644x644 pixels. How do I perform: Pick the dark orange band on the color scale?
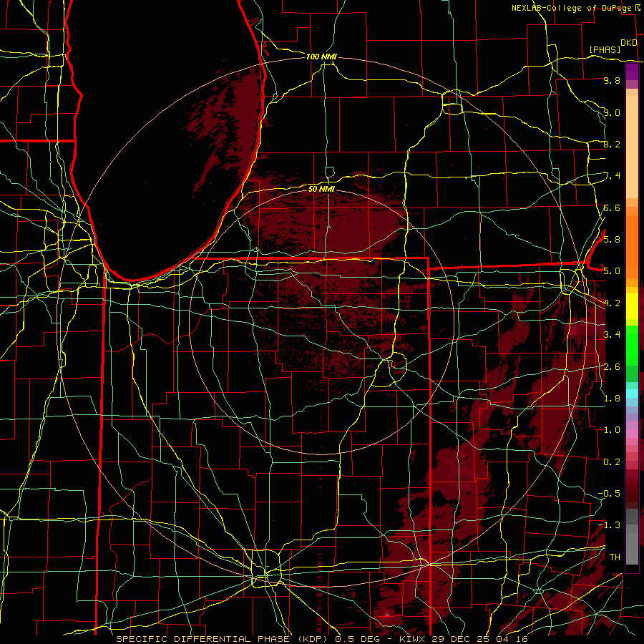pos(632,247)
